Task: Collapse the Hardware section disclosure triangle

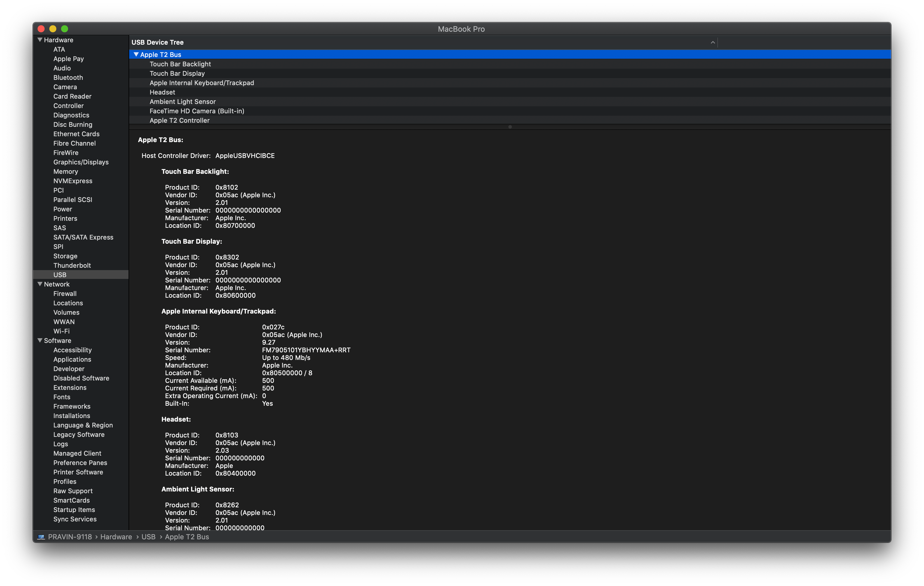Action: pos(40,40)
